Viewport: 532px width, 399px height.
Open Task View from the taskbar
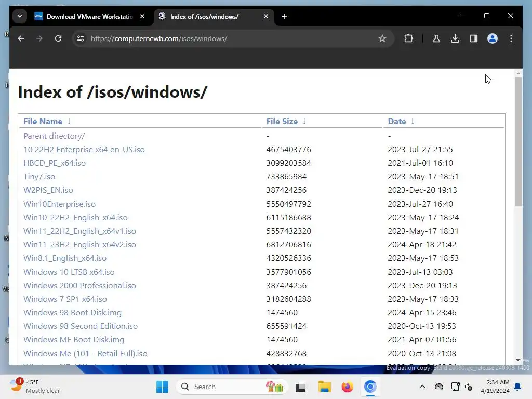tap(300, 387)
